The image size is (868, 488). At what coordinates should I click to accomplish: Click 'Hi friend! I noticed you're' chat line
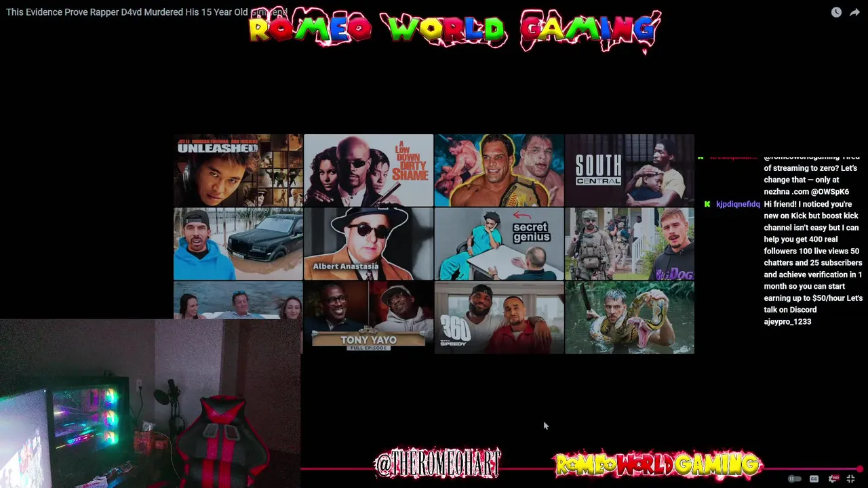point(809,204)
